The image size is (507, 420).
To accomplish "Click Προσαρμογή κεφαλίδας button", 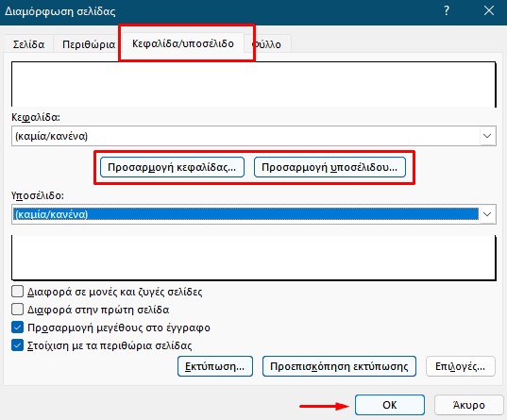I will [172, 167].
